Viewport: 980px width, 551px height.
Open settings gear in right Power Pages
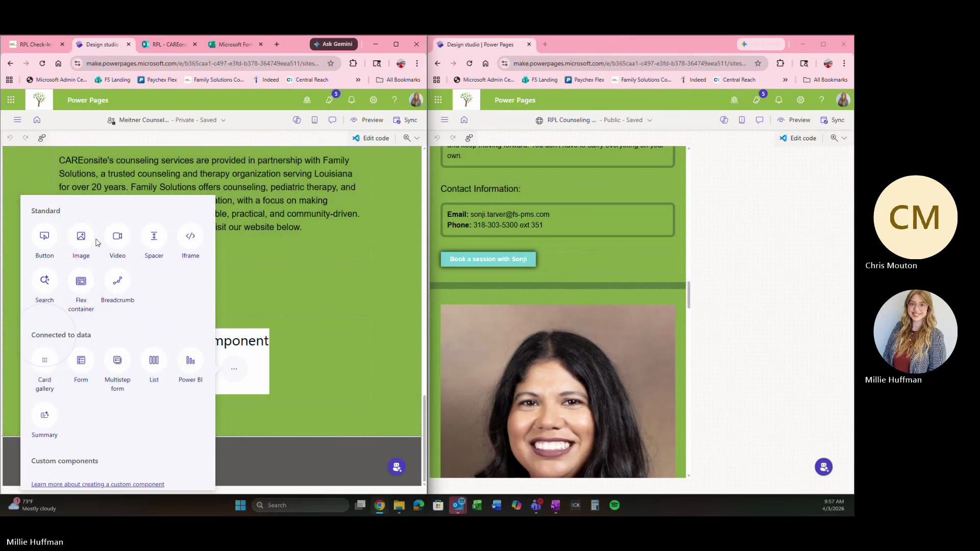800,100
